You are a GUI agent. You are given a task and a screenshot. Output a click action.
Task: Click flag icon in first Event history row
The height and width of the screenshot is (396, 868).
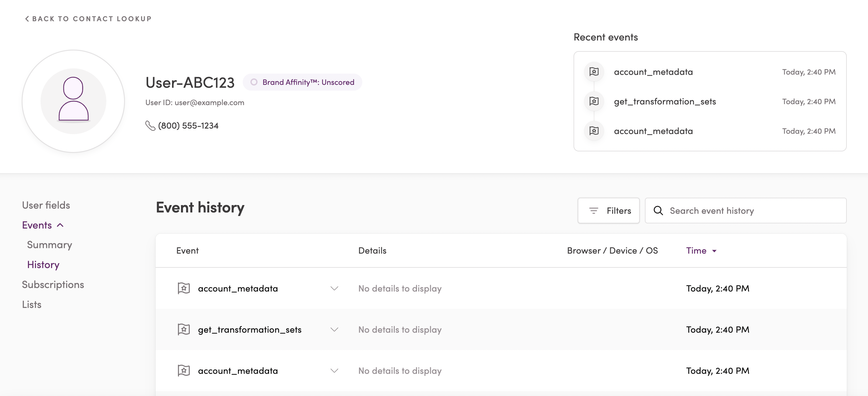[184, 289]
